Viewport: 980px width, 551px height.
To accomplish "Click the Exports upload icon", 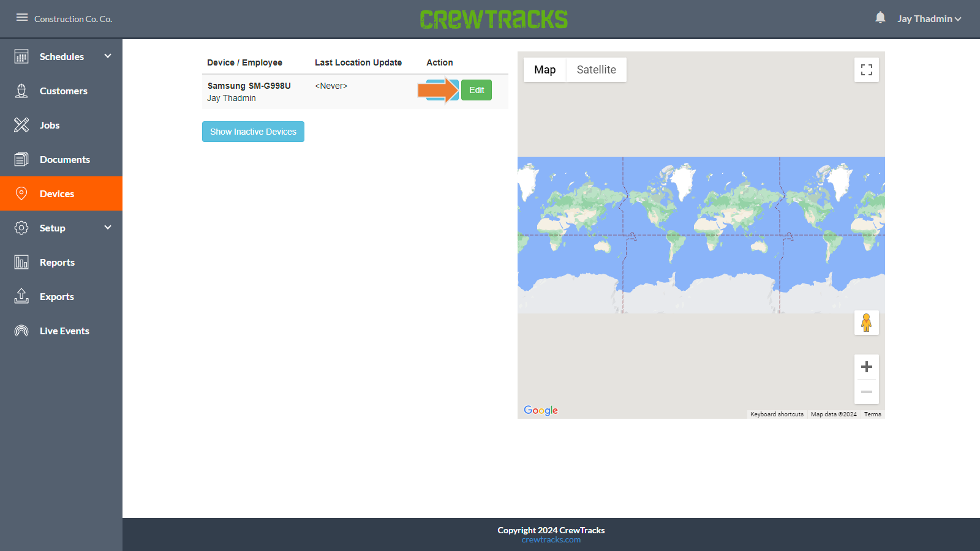I will click(x=21, y=296).
